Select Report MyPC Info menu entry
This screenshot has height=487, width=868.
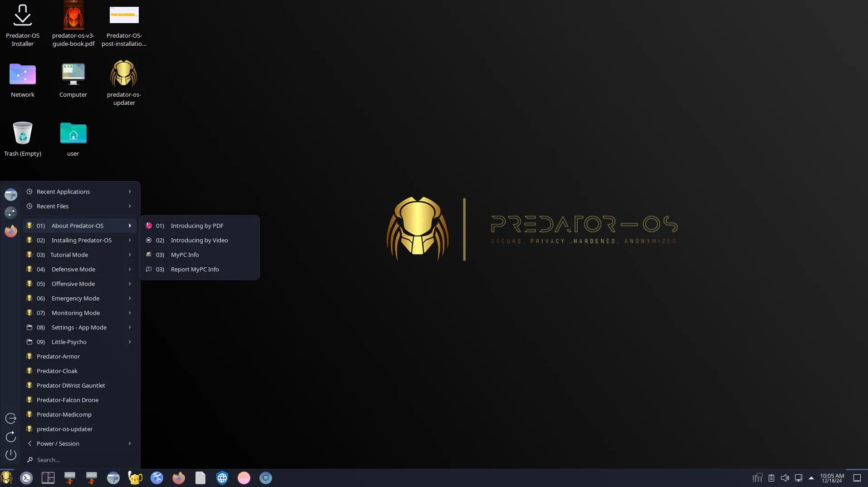[195, 269]
